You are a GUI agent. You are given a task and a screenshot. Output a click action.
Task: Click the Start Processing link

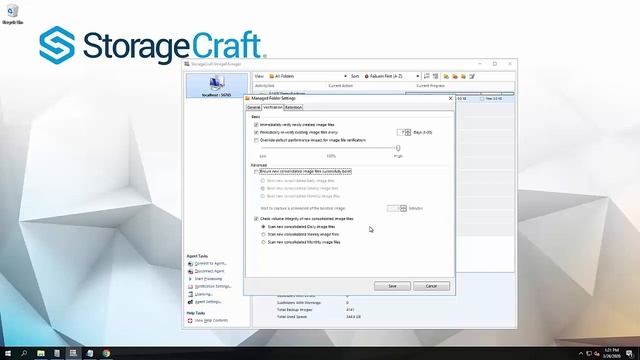208,279
